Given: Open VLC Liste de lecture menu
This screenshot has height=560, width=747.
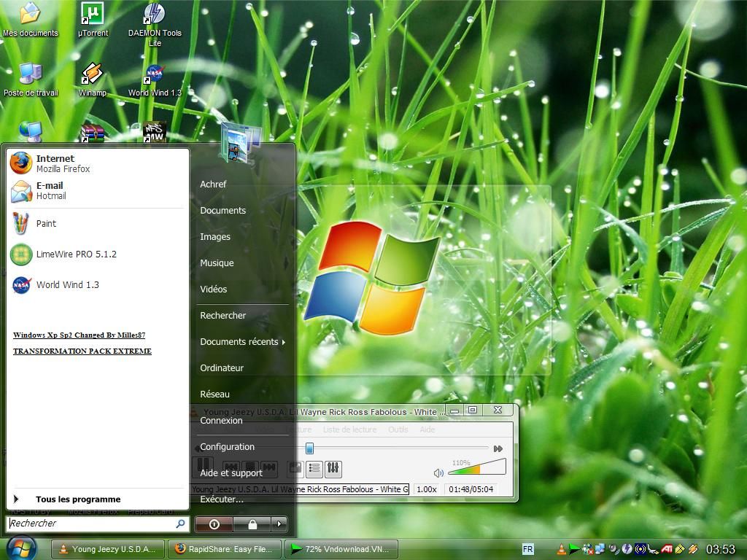Looking at the screenshot, I should [x=349, y=429].
